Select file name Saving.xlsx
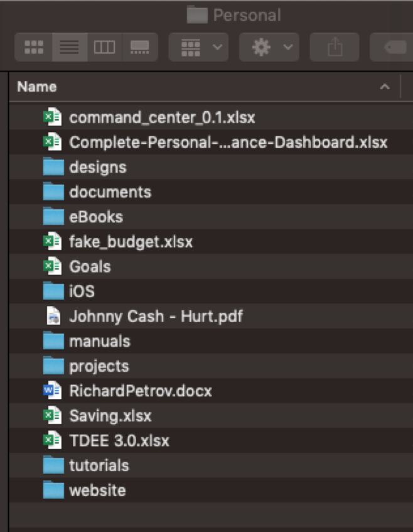This screenshot has width=413, height=532. (110, 416)
